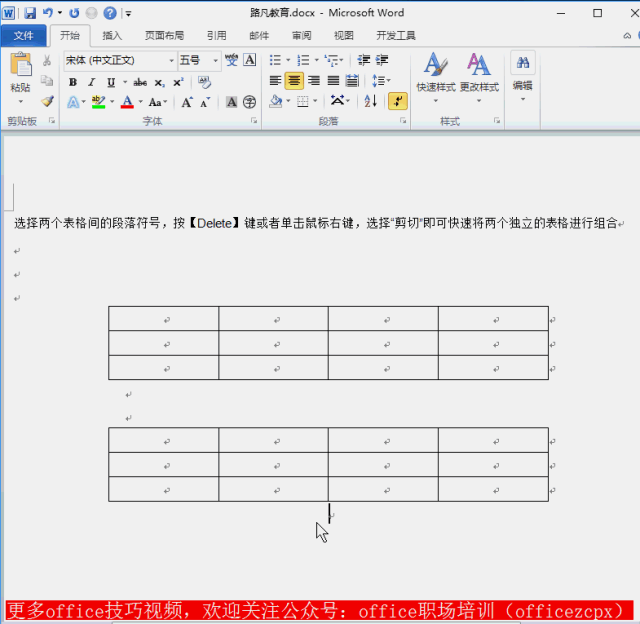This screenshot has width=640, height=624.
Task: Select Justify alignment
Action: (x=333, y=81)
